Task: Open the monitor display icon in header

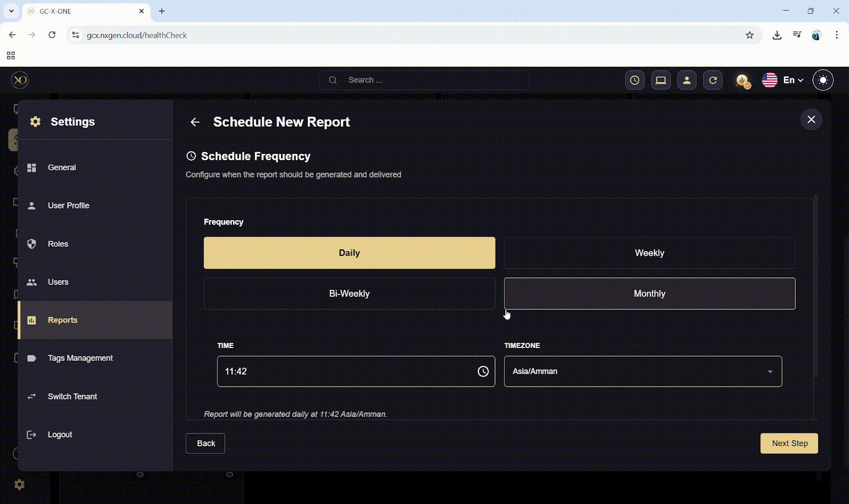Action: 661,80
